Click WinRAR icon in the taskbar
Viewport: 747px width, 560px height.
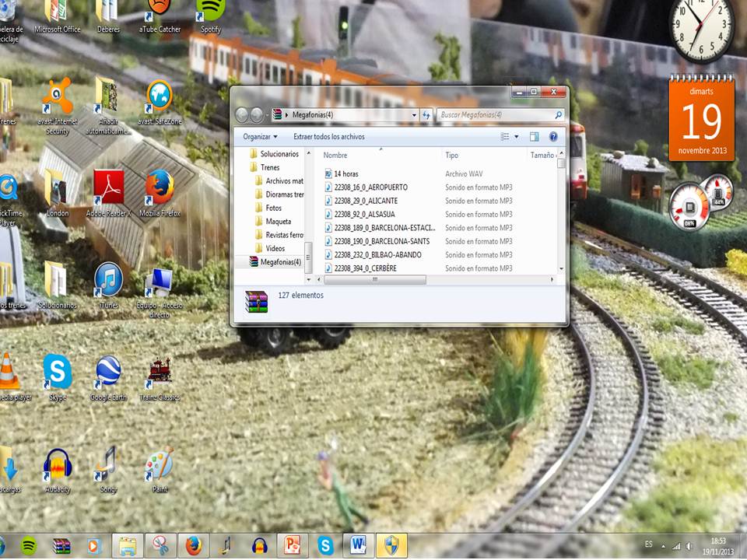[x=61, y=546]
